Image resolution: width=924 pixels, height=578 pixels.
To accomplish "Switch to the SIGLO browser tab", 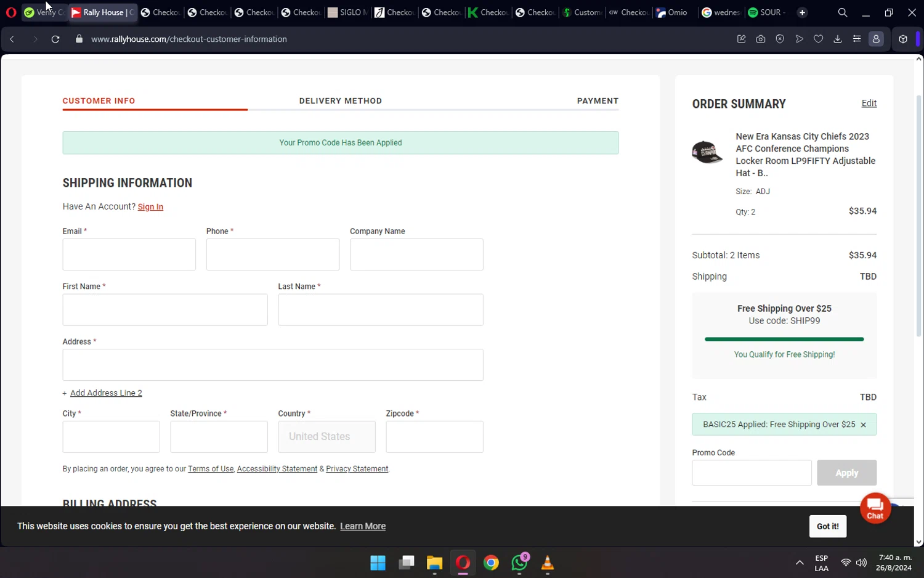I will 347,12.
